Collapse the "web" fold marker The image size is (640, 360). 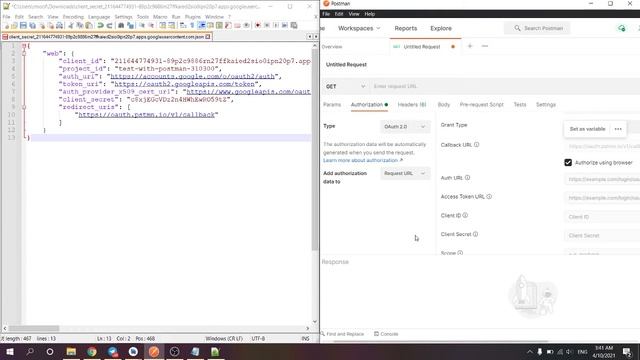[24, 53]
